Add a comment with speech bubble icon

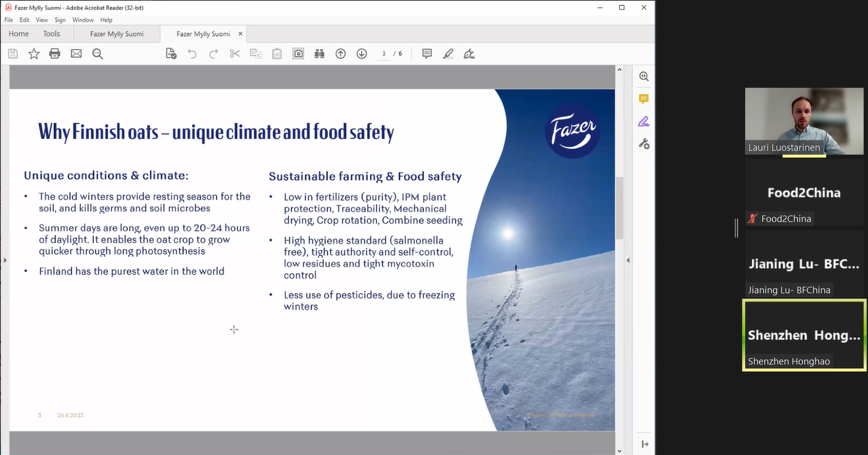point(427,54)
